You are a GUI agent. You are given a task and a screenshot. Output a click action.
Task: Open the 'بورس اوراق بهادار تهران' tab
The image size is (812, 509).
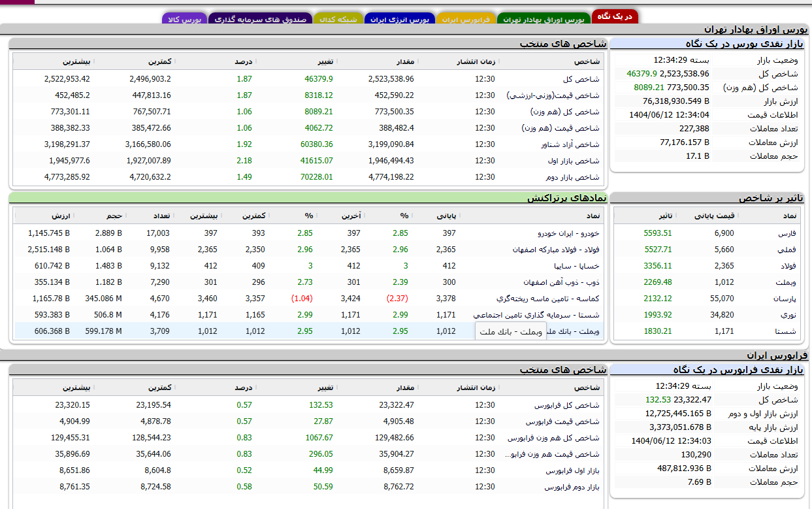tap(543, 20)
